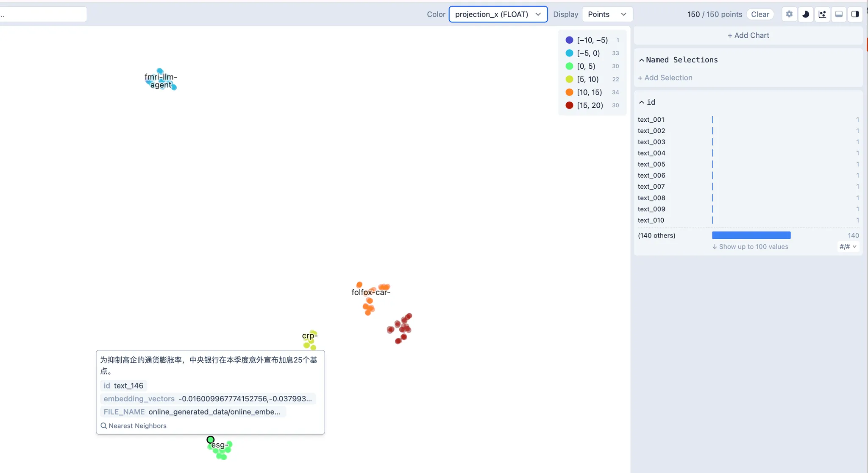The image size is (868, 473).
Task: Click the Nearest Neighbors search icon
Action: point(104,425)
